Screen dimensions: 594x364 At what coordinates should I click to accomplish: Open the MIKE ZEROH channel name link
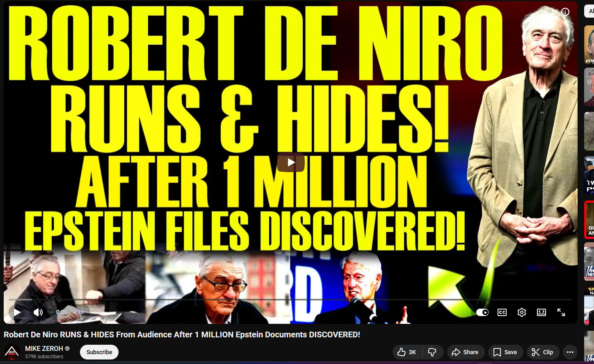tap(44, 348)
